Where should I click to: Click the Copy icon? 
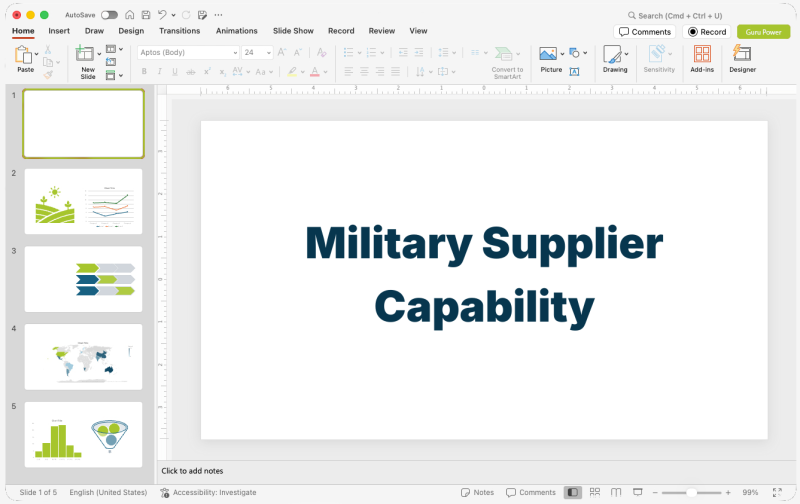tap(48, 62)
